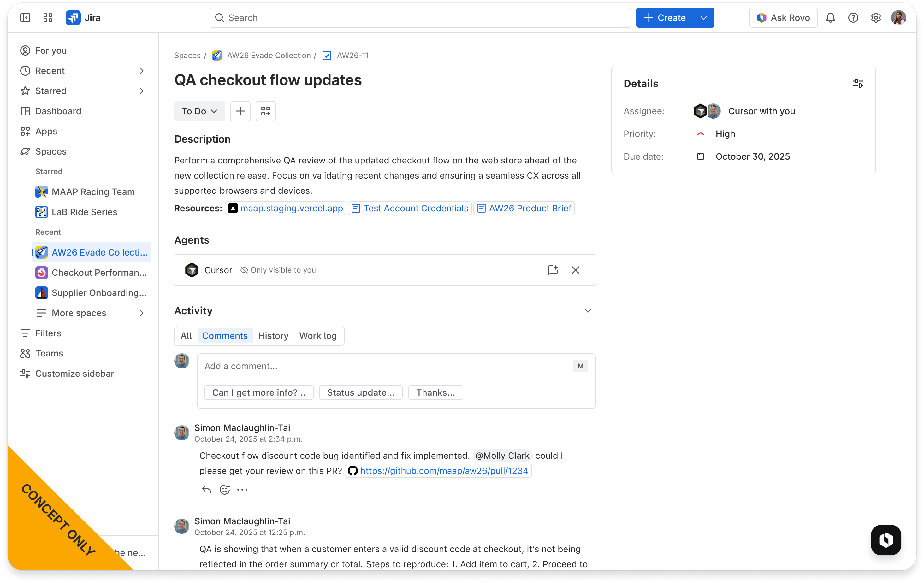
Task: Click Simon Maclaughlin-Tai's name on 12:25 p.m. comment
Action: 242,521
